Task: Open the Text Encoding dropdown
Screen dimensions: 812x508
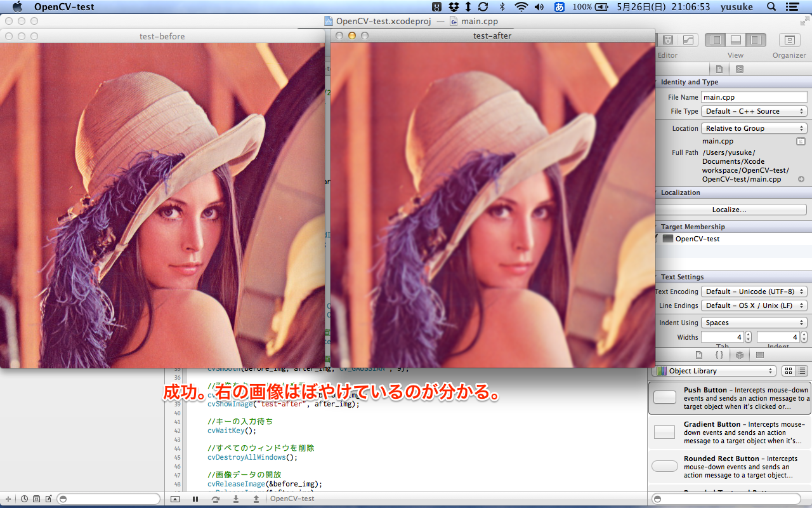Action: (x=754, y=291)
